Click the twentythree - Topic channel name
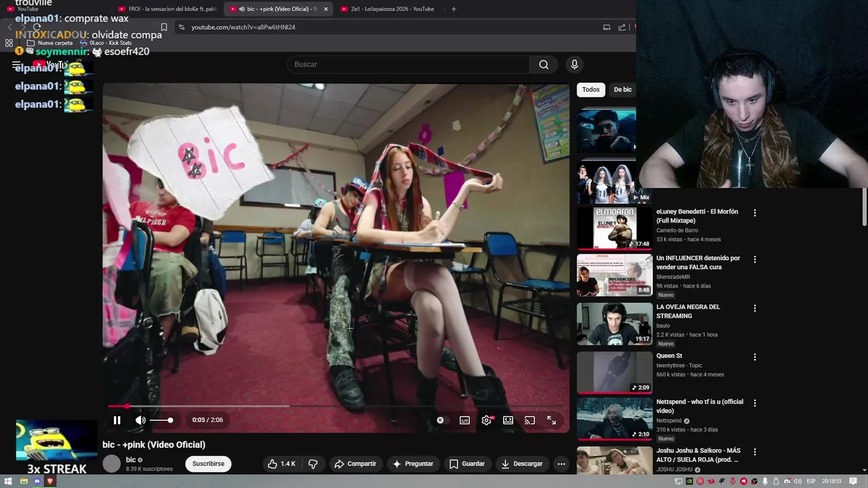This screenshot has width=868, height=488. pos(679,365)
